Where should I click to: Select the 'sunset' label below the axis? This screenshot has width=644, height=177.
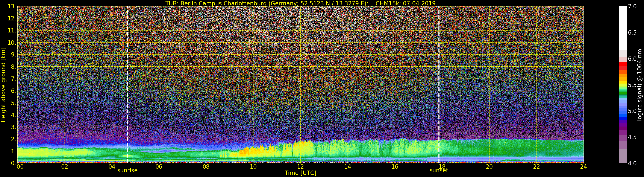click(x=439, y=171)
